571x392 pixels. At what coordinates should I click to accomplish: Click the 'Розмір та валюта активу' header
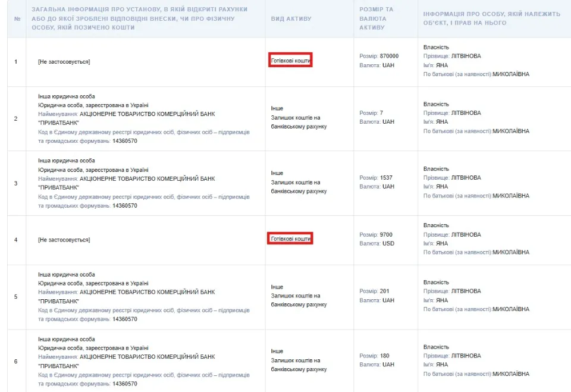(376, 18)
